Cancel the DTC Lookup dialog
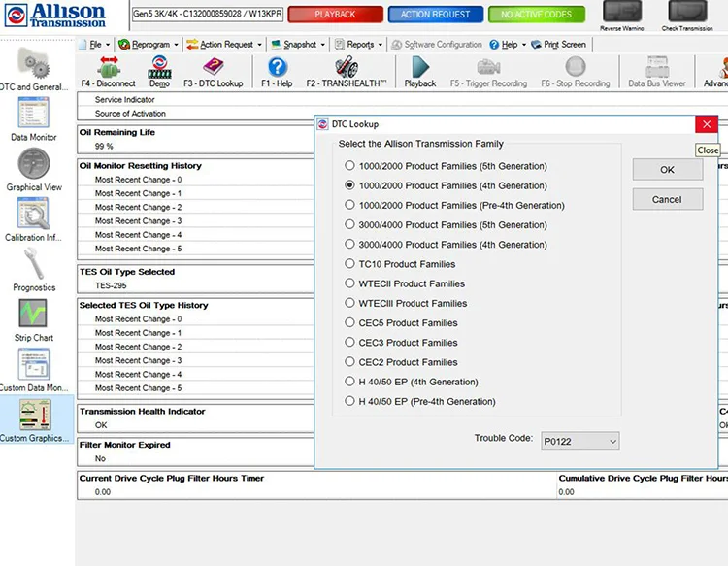 coord(667,199)
